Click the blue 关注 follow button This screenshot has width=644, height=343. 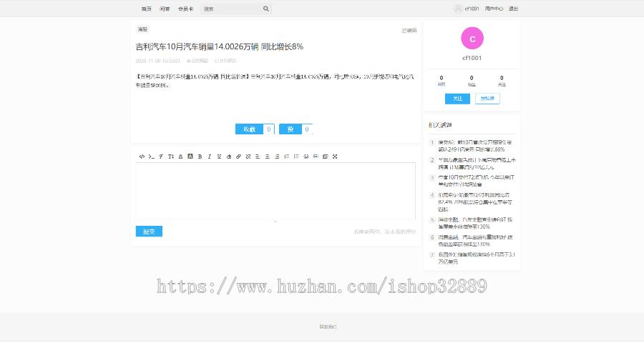(x=457, y=99)
